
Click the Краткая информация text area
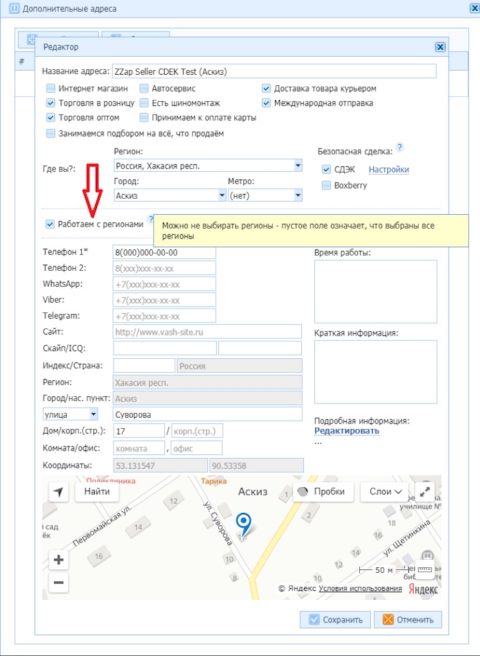point(376,372)
